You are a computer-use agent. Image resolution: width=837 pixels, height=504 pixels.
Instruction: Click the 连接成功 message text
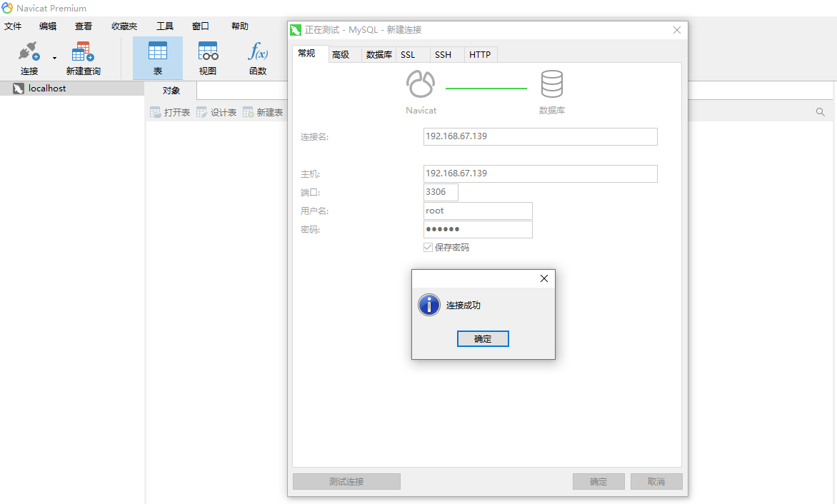pyautogui.click(x=463, y=305)
